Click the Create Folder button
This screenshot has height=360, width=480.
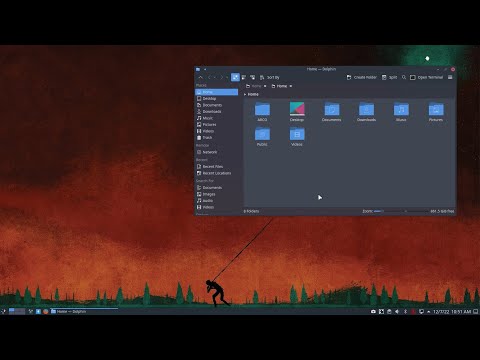click(361, 77)
